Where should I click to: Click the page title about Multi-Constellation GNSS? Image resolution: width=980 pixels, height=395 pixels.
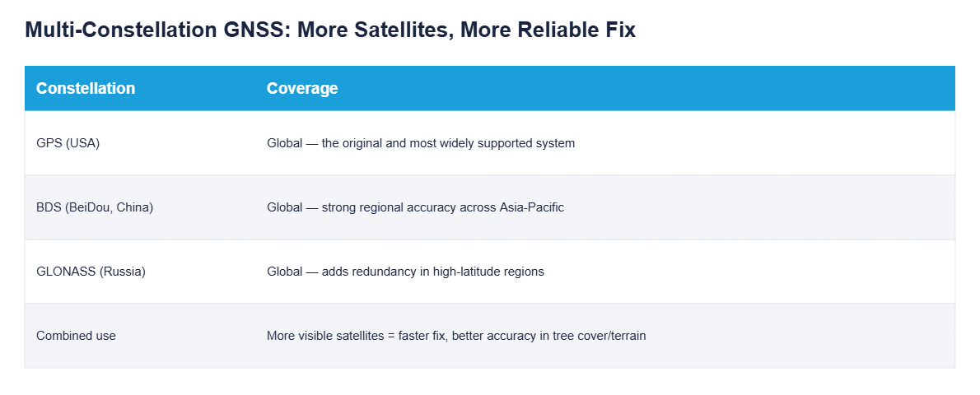pyautogui.click(x=330, y=30)
